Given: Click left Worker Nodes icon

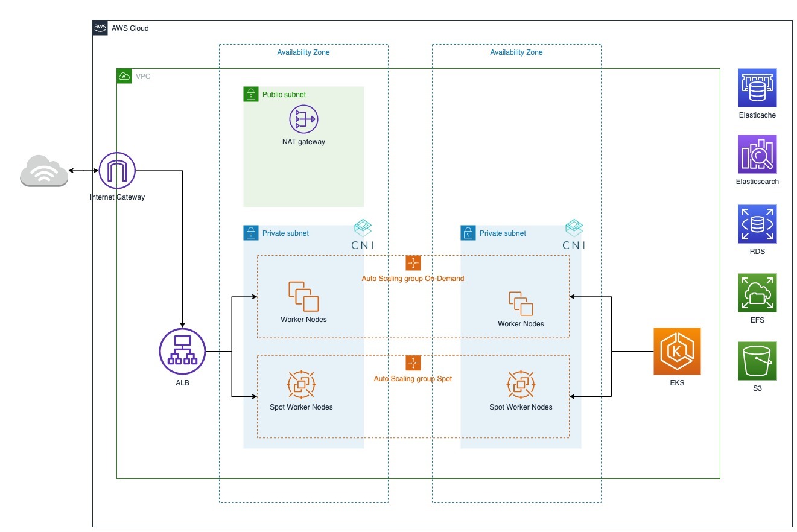Looking at the screenshot, I should click(x=303, y=296).
